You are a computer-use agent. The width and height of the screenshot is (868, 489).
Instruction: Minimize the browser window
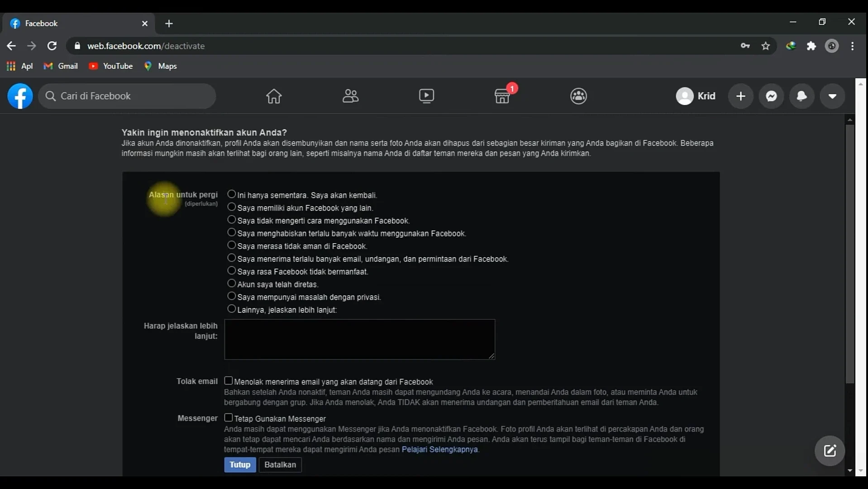pos(793,22)
